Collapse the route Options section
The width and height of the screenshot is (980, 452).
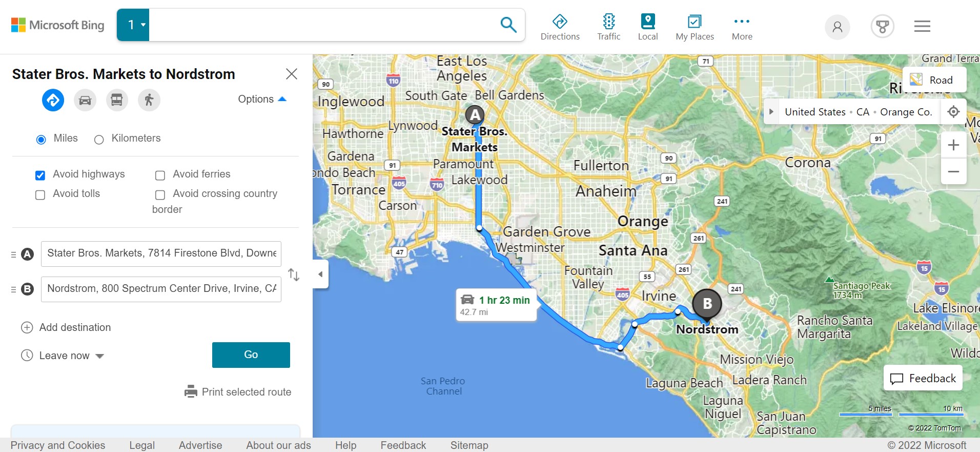(x=262, y=99)
